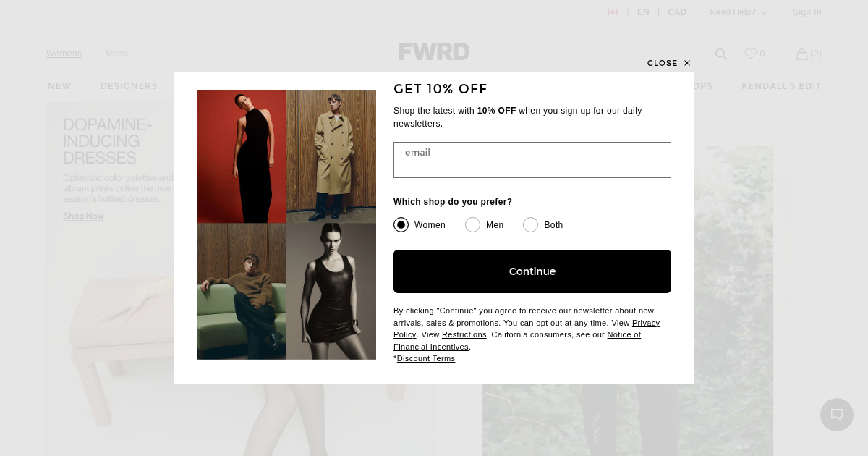Image resolution: width=868 pixels, height=456 pixels.
Task: Focus the email input field
Action: (532, 160)
